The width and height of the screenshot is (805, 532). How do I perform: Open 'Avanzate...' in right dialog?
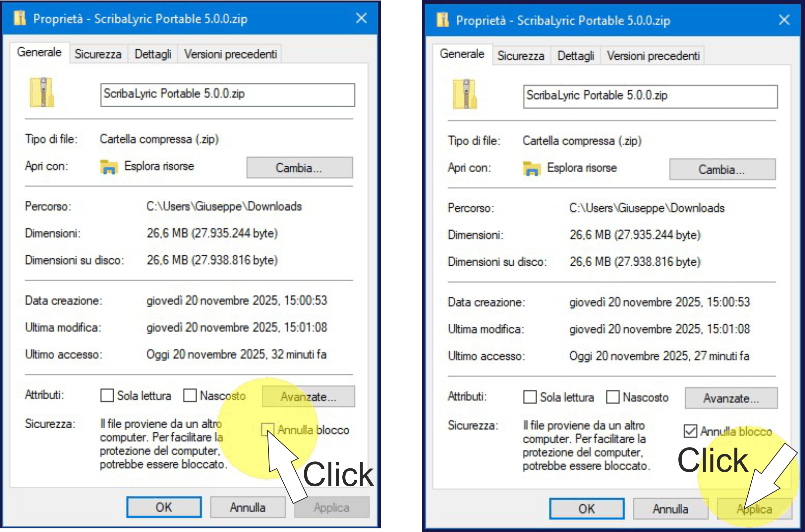click(x=731, y=398)
